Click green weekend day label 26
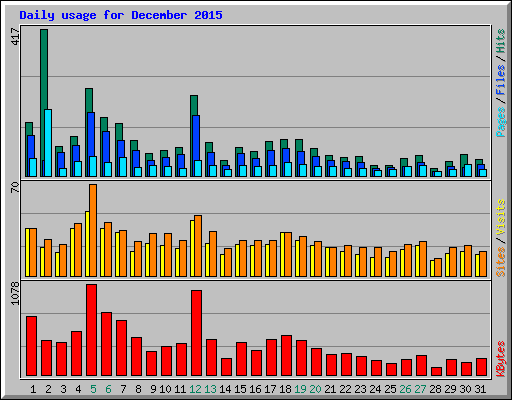This screenshot has height=400, width=512. [405, 389]
